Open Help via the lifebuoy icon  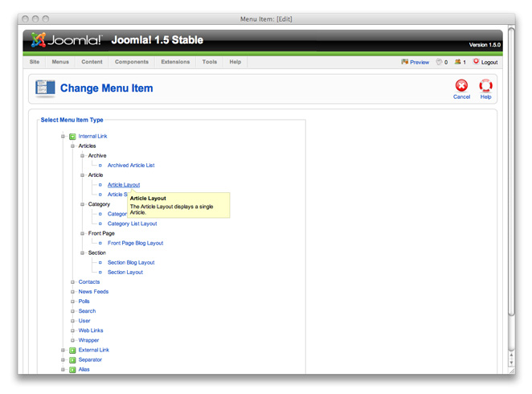pos(485,85)
